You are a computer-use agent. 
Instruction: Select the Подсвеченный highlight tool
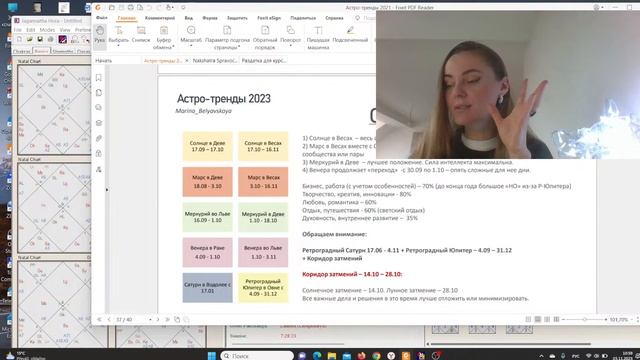(x=350, y=33)
